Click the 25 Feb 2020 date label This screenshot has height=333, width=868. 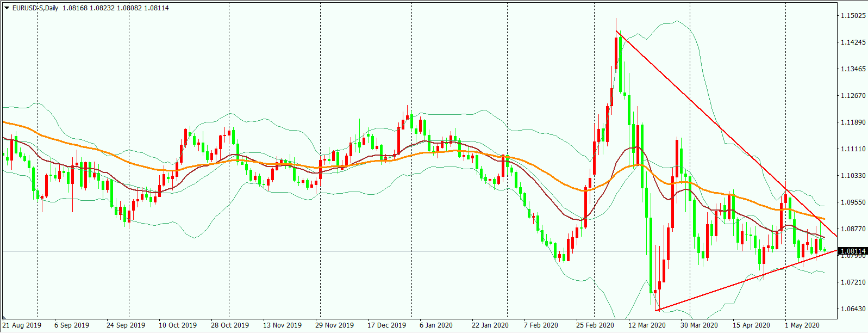click(x=595, y=325)
